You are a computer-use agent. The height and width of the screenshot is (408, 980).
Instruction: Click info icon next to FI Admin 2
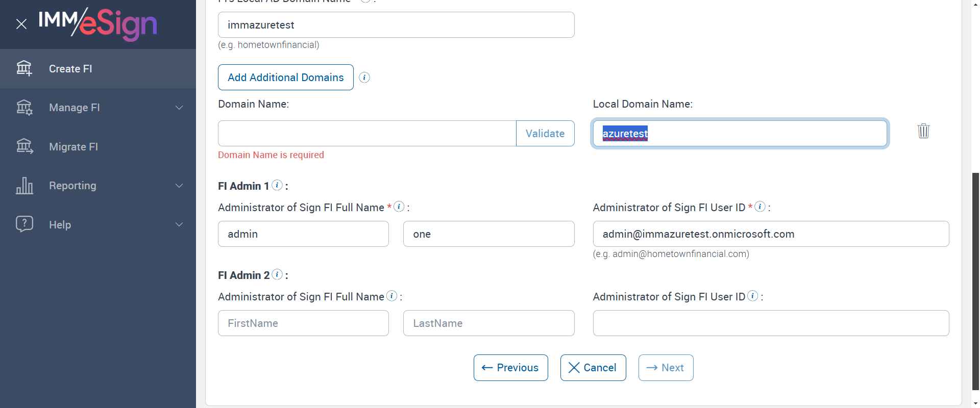click(x=277, y=274)
